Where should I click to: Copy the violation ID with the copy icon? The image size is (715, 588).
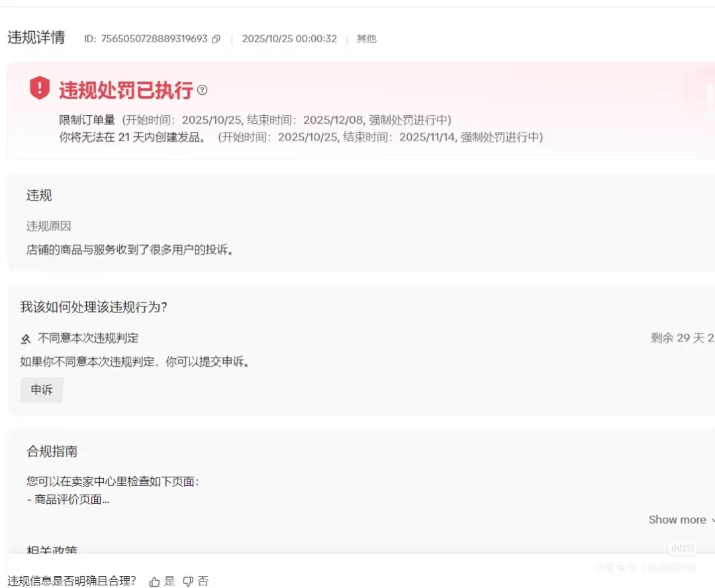pyautogui.click(x=216, y=39)
